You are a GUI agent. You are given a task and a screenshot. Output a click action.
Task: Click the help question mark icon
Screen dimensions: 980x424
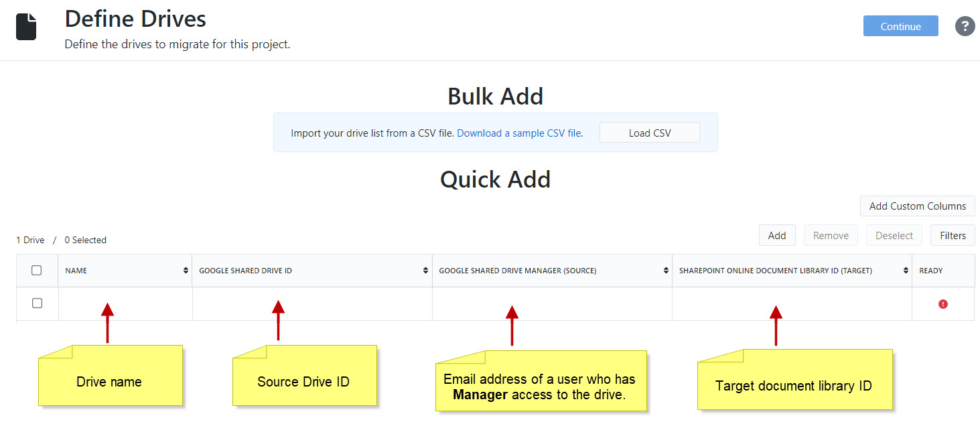(x=965, y=27)
